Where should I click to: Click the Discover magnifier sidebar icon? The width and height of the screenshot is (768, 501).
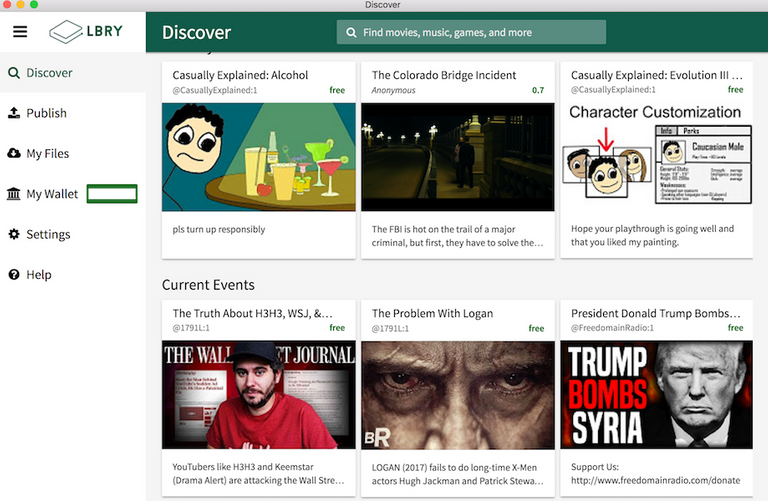pyautogui.click(x=14, y=73)
